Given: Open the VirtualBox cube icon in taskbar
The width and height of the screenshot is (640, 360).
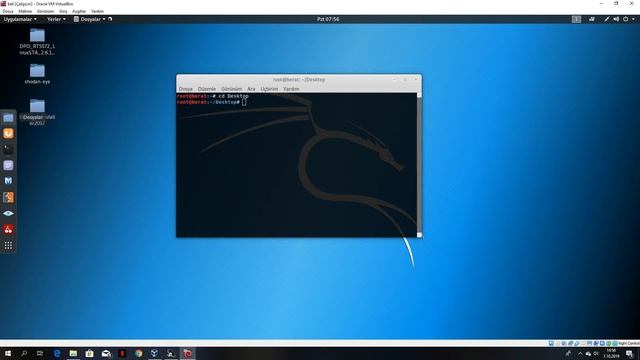Looking at the screenshot, I should (x=154, y=353).
